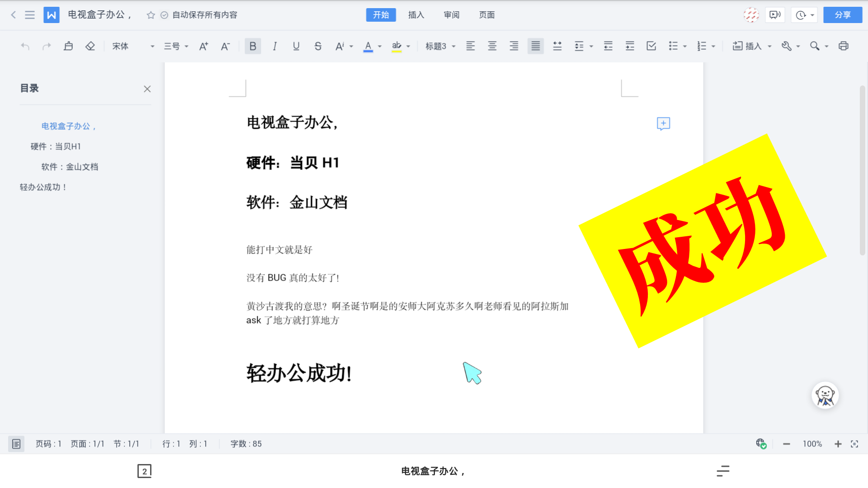
Task: Click the 分享 share button
Action: 843,15
